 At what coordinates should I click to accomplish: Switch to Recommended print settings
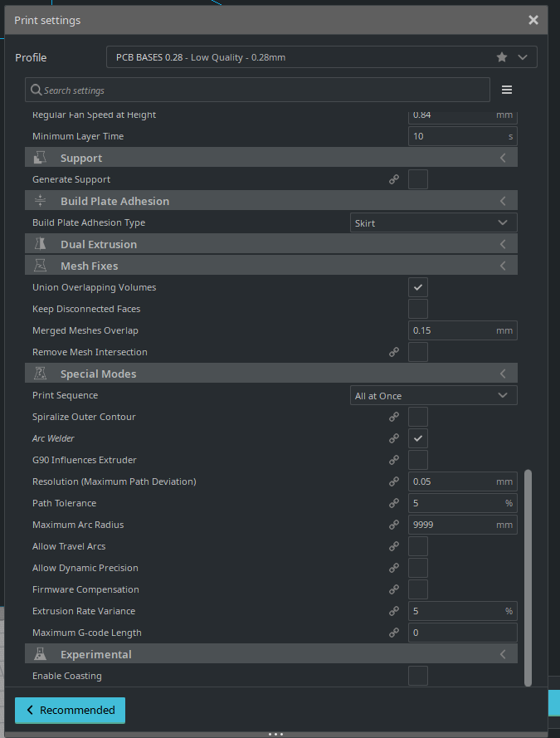coord(70,711)
